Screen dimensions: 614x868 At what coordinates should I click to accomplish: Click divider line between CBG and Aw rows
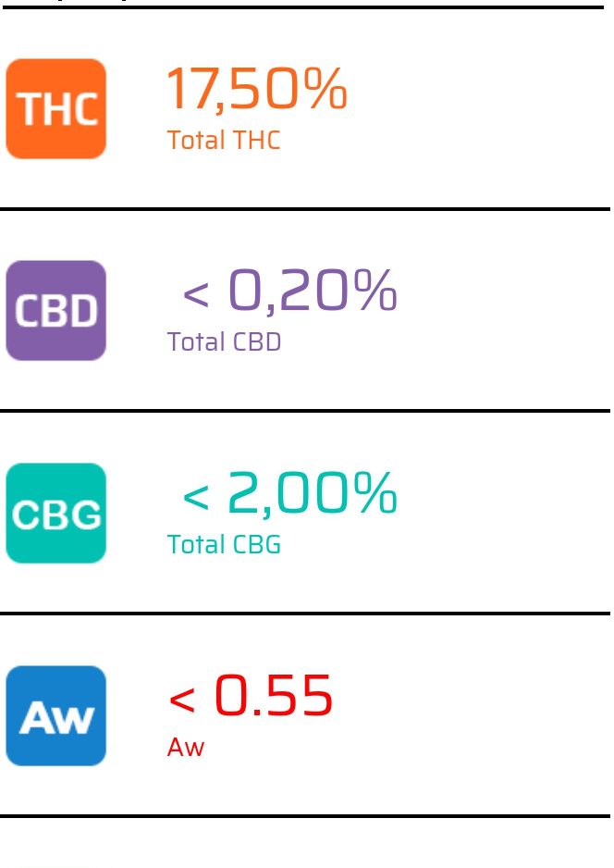click(305, 614)
